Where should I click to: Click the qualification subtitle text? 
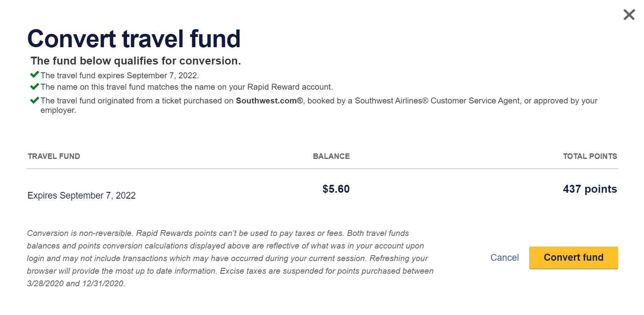136,61
